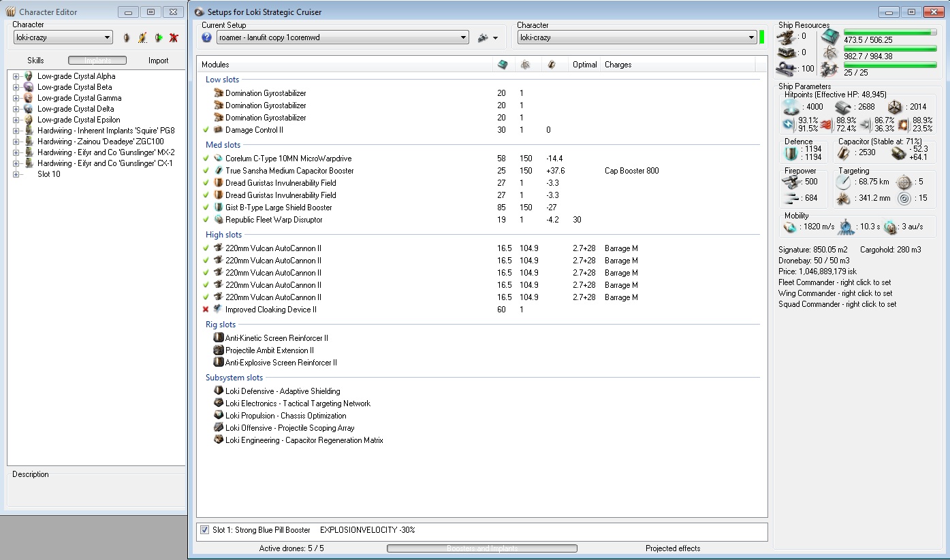The image size is (950, 560).
Task: Click the max velocity icon under Mobility
Action: [790, 227]
